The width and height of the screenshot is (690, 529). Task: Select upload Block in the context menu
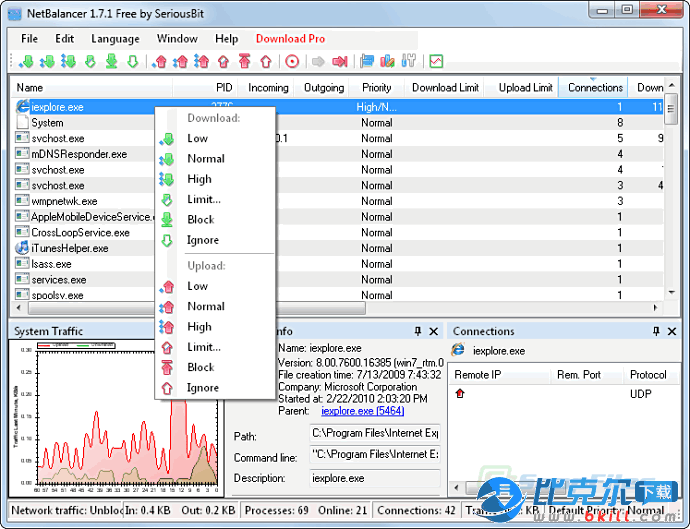pos(201,367)
